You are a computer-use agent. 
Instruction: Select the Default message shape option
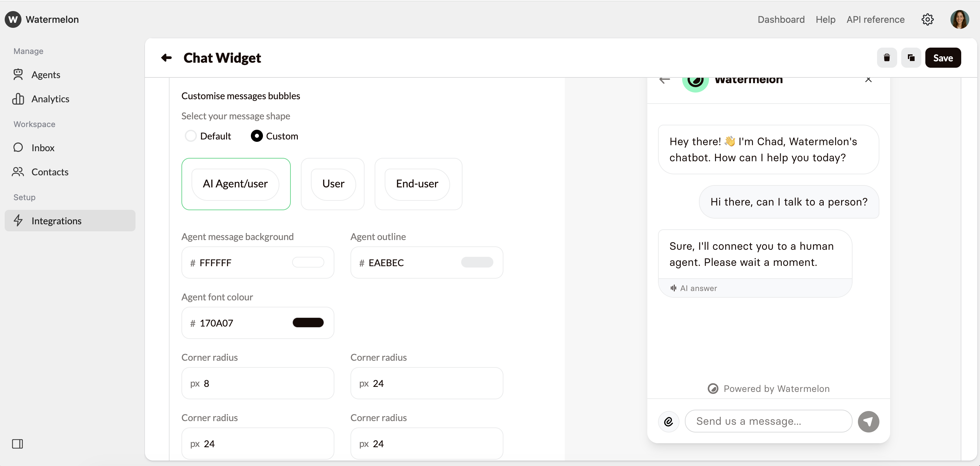click(191, 136)
